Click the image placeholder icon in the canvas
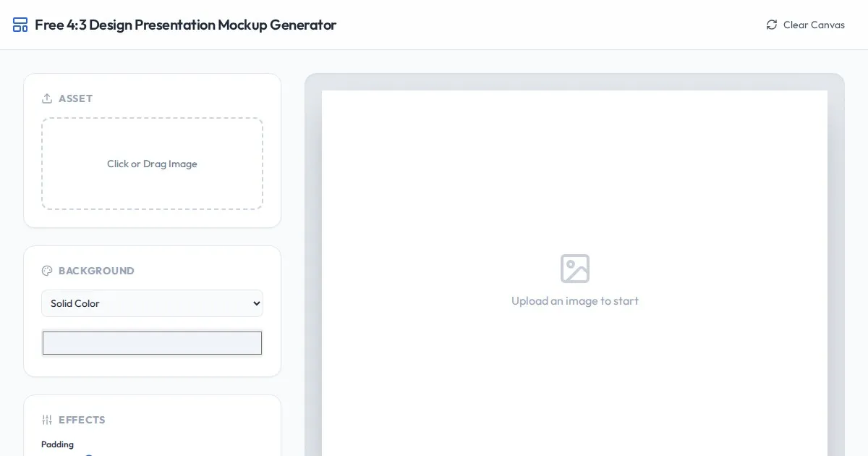The width and height of the screenshot is (868, 456). [x=575, y=269]
